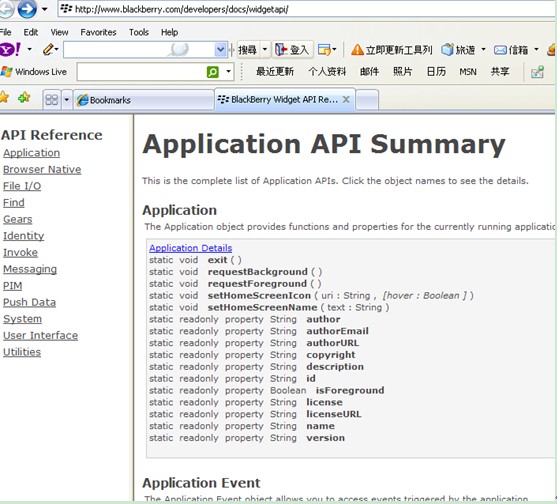Click the Application Details link
This screenshot has width=557, height=504.
click(190, 248)
